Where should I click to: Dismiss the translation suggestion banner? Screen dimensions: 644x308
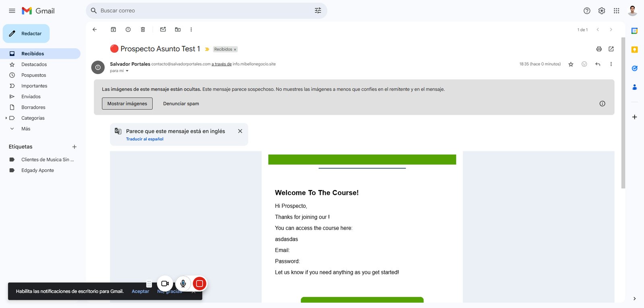240,131
